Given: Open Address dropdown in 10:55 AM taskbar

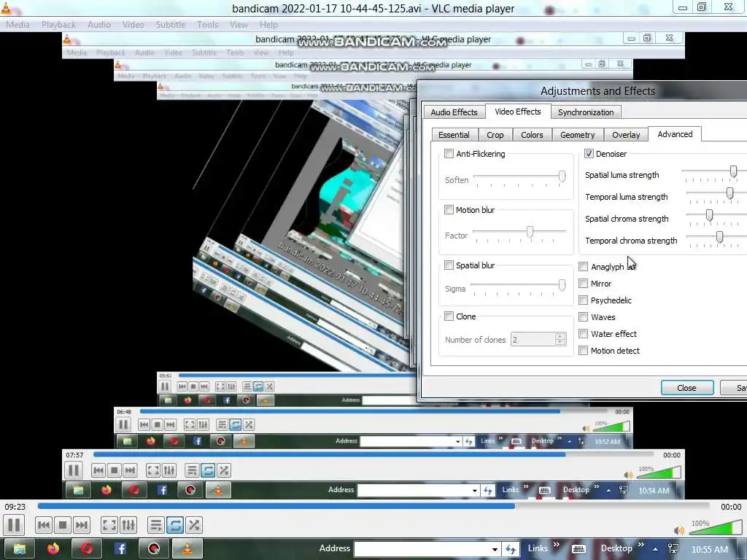Looking at the screenshot, I should [495, 549].
